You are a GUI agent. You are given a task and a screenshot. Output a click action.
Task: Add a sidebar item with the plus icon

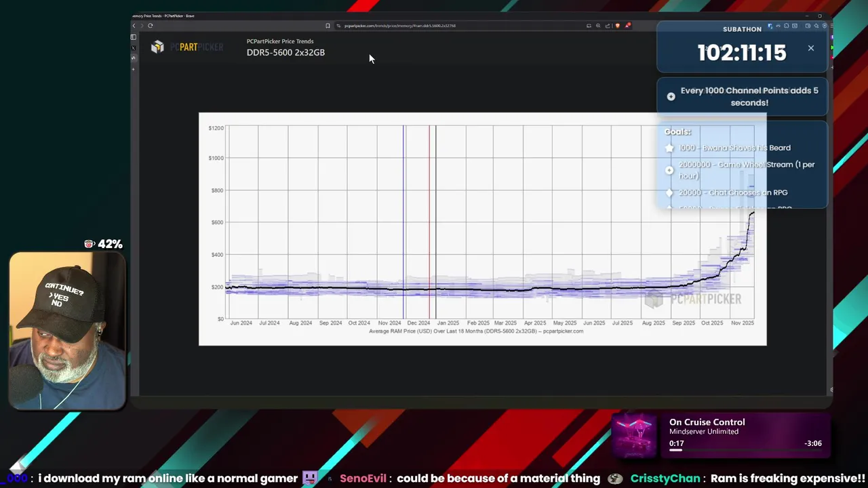click(x=134, y=69)
